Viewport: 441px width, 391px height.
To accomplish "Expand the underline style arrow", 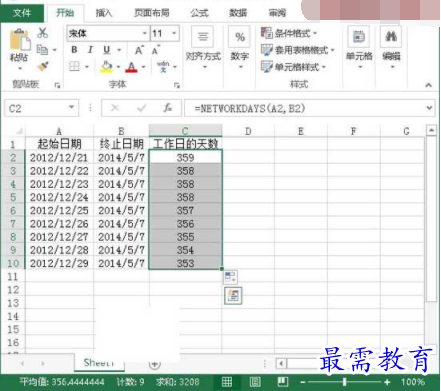I will [119, 50].
